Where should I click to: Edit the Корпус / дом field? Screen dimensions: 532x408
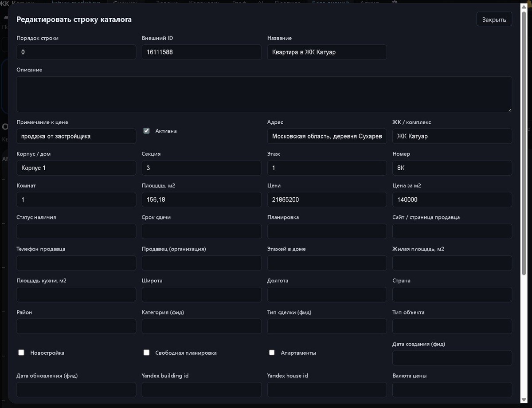[76, 168]
